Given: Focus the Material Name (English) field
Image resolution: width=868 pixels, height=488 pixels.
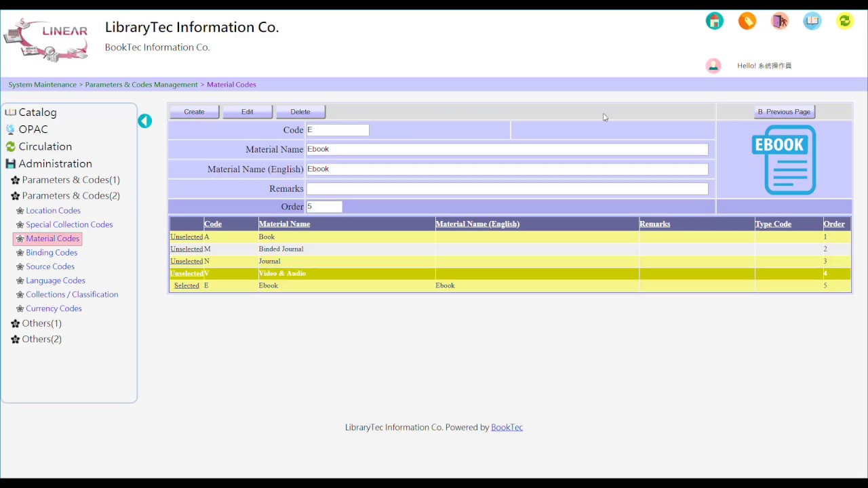Looking at the screenshot, I should (x=507, y=169).
